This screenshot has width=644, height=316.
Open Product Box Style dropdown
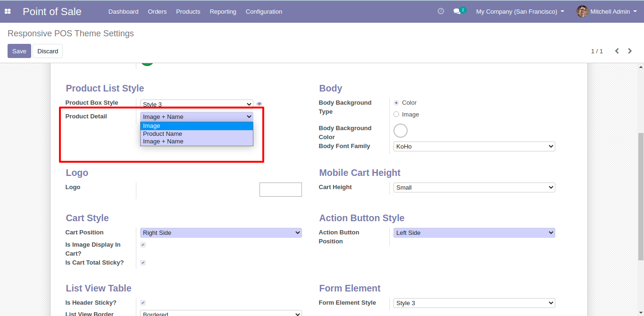click(x=197, y=104)
